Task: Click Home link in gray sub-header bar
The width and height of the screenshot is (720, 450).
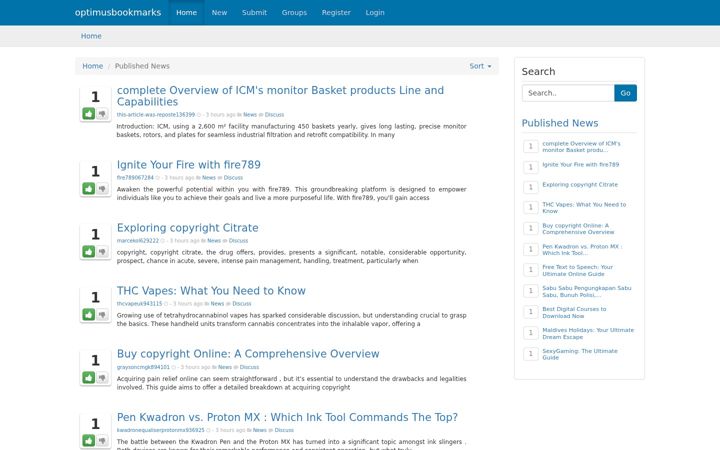Action: (91, 36)
